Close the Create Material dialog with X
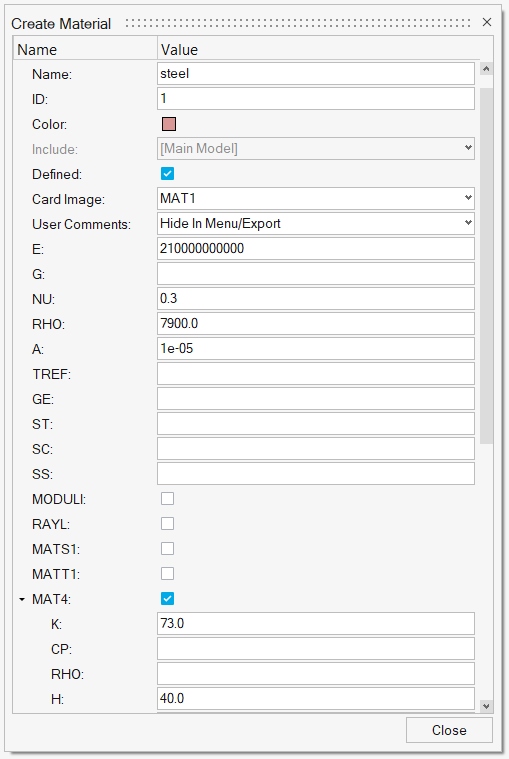Image resolution: width=509 pixels, height=759 pixels. coord(487,22)
